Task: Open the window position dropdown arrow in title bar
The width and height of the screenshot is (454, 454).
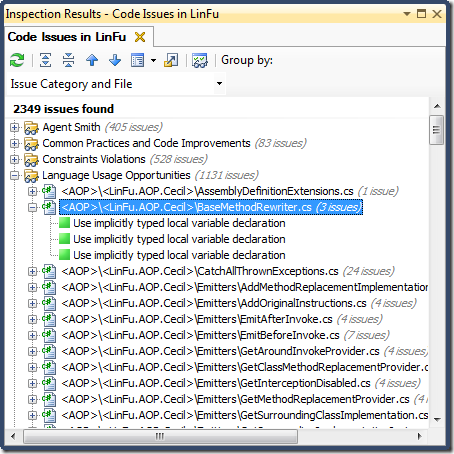Action: [x=407, y=14]
